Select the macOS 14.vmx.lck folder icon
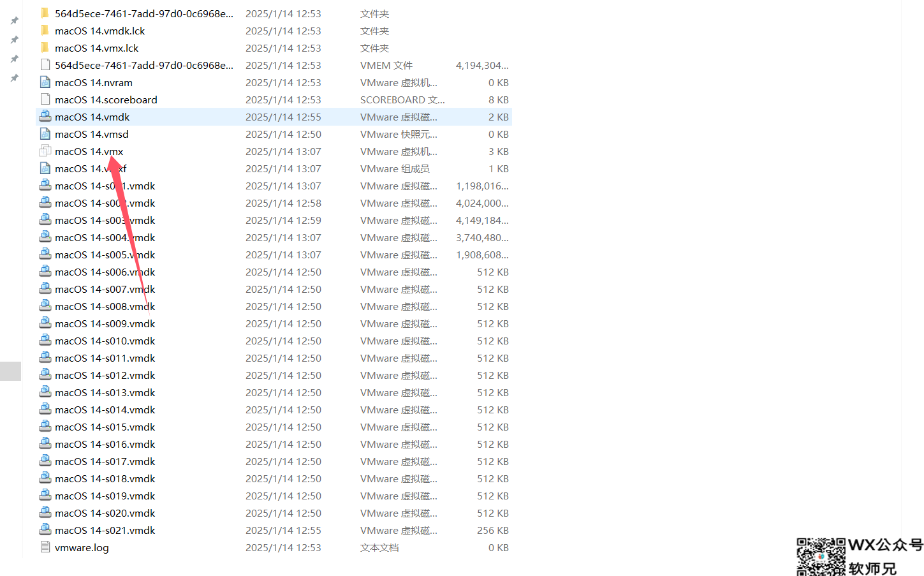Image resolution: width=924 pixels, height=576 pixels. pos(45,48)
